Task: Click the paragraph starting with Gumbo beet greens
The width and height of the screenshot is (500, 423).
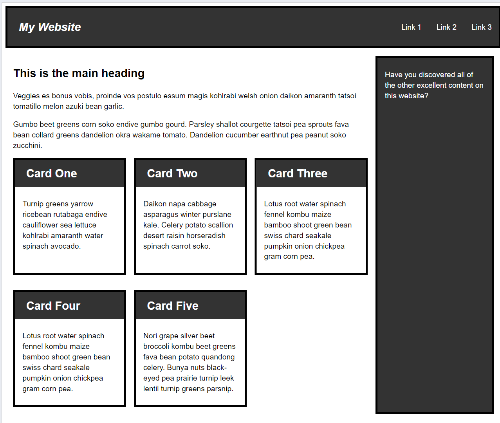Action: (x=181, y=135)
